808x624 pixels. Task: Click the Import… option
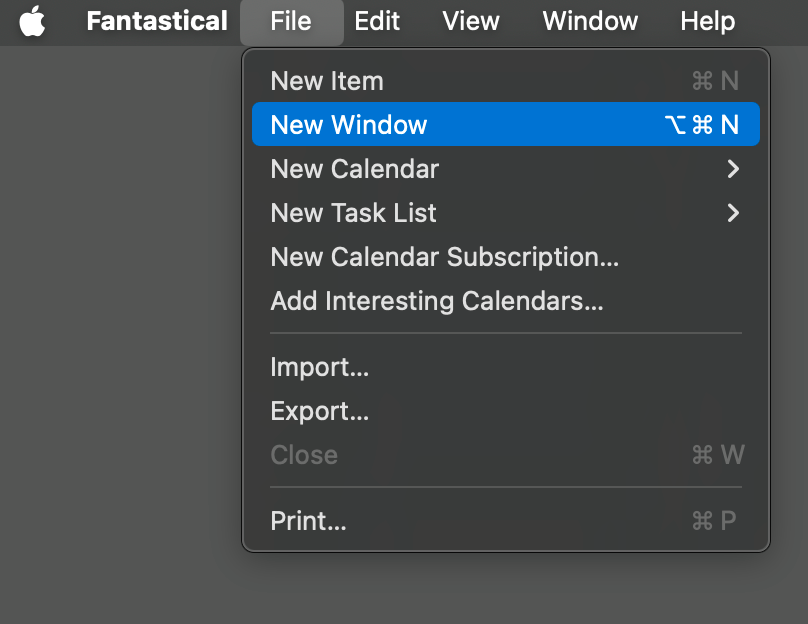(506, 367)
